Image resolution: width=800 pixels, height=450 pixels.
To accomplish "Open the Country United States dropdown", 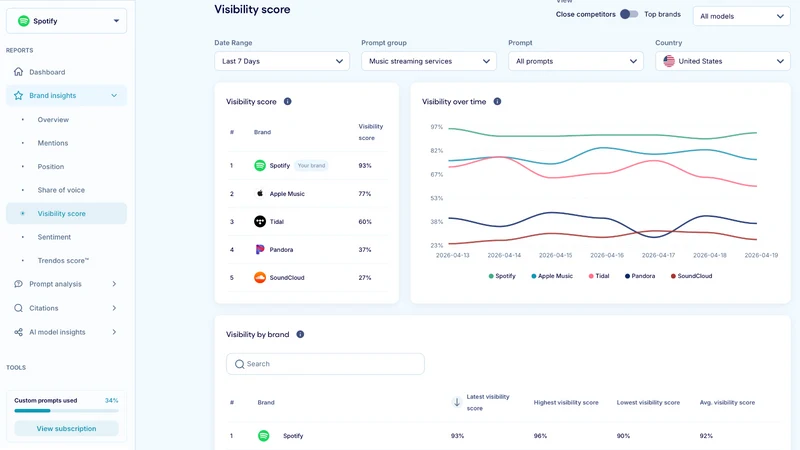I will click(722, 61).
